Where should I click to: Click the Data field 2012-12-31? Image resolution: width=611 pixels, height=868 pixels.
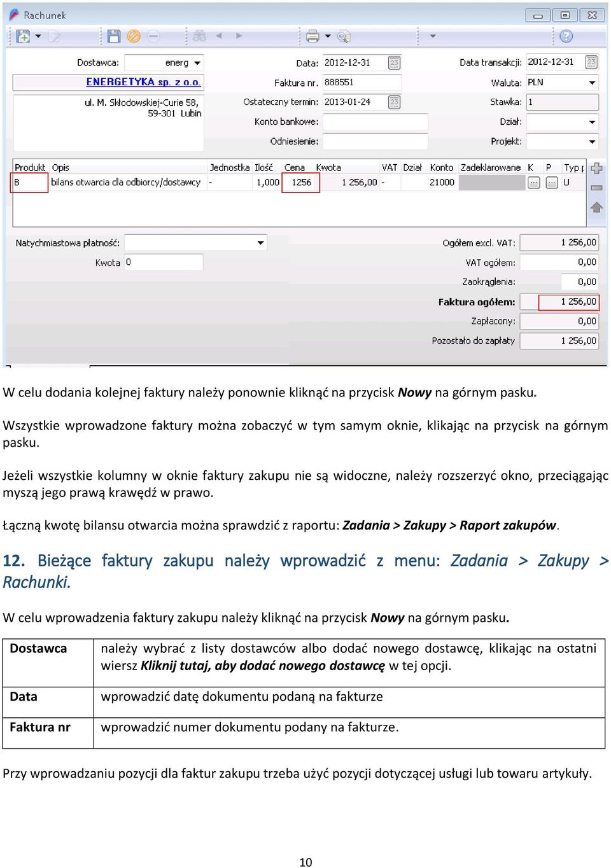355,62
